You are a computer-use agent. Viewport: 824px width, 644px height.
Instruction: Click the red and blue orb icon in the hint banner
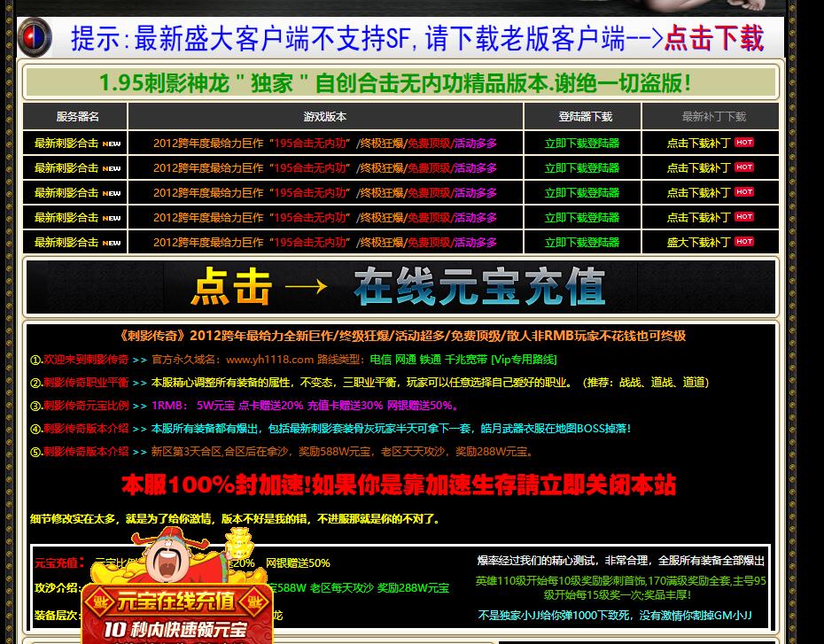click(35, 37)
